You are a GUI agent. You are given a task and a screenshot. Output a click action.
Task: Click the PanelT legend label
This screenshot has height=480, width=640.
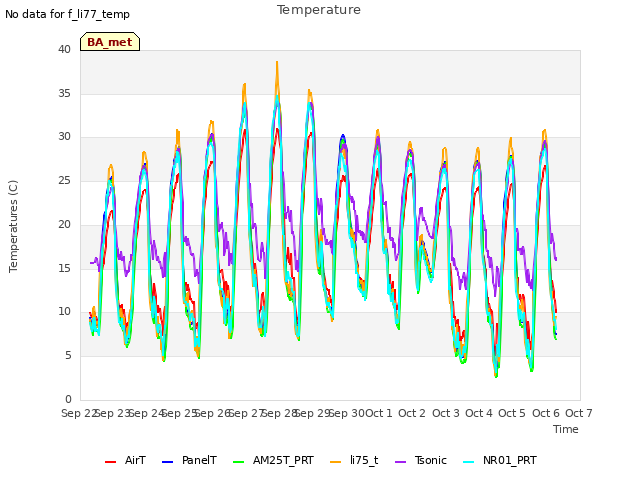tap(199, 460)
